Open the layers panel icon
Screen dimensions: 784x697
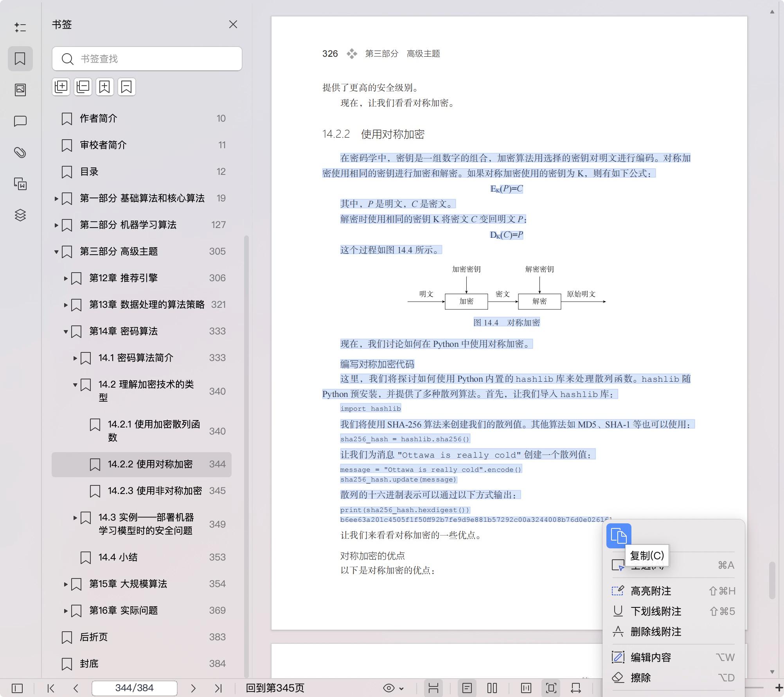click(20, 215)
